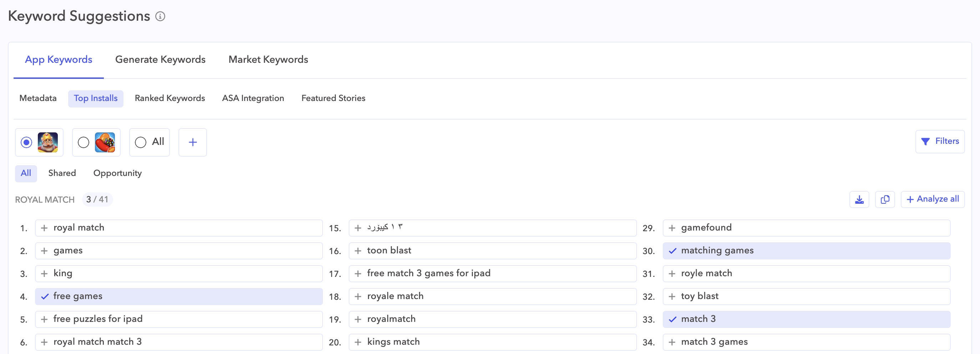The image size is (980, 354).
Task: Deselect the checked 'free games' keyword
Action: [x=45, y=296]
